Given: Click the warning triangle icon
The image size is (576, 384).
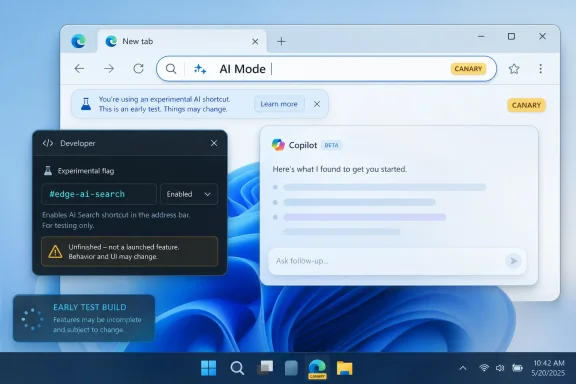Looking at the screenshot, I should (x=55, y=252).
